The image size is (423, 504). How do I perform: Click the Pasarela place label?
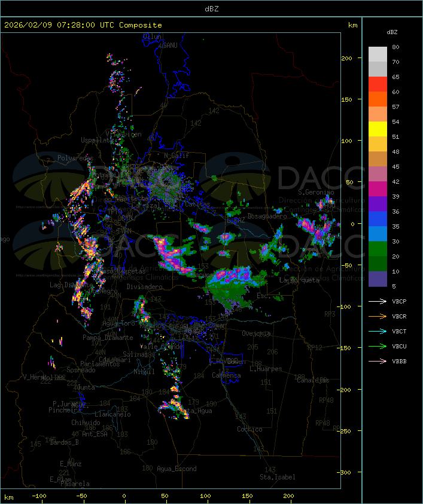tap(75, 484)
